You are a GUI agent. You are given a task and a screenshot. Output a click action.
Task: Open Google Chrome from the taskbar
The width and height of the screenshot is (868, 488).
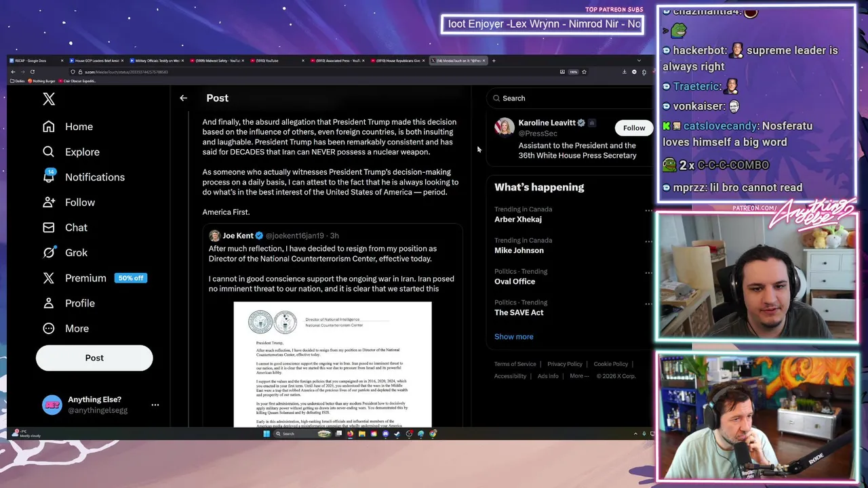[433, 434]
